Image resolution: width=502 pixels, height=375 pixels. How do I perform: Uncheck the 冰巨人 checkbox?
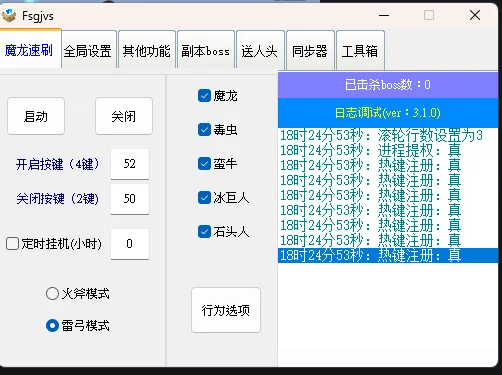pos(204,198)
